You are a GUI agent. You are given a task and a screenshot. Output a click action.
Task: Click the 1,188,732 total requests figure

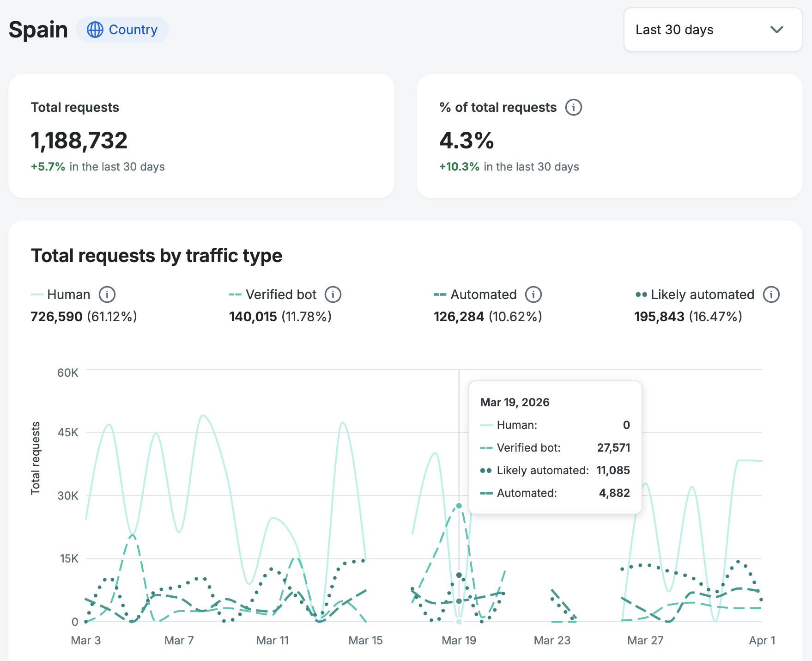click(79, 141)
